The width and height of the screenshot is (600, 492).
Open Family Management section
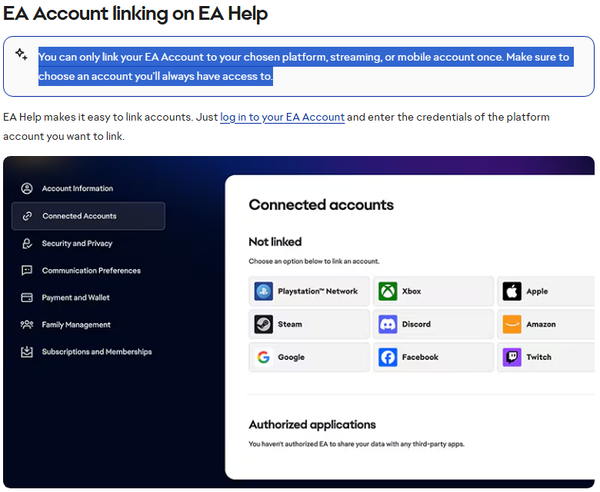click(75, 324)
